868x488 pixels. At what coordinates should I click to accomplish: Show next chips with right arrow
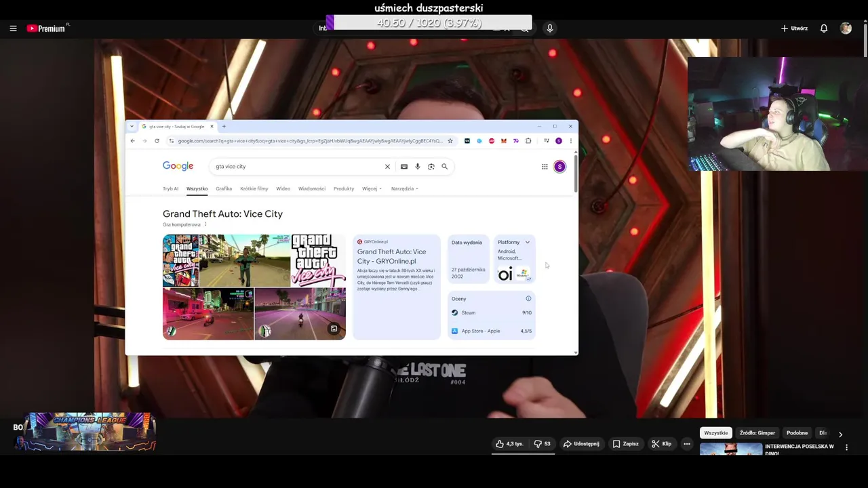[840, 434]
